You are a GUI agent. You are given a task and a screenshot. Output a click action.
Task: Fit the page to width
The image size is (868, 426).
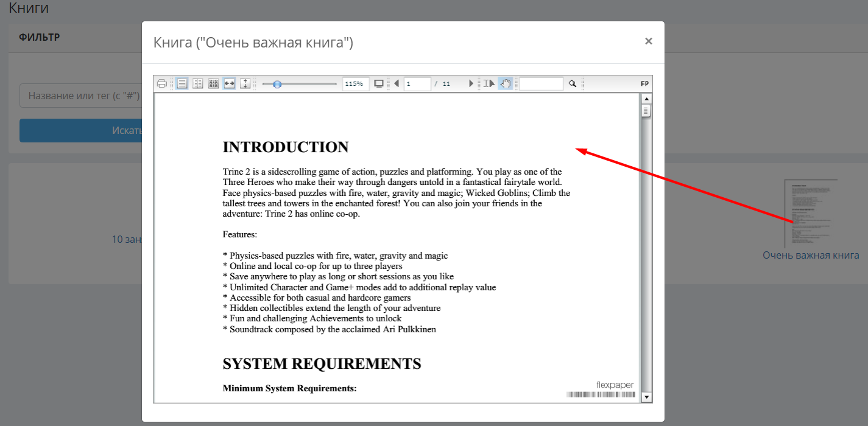(229, 84)
